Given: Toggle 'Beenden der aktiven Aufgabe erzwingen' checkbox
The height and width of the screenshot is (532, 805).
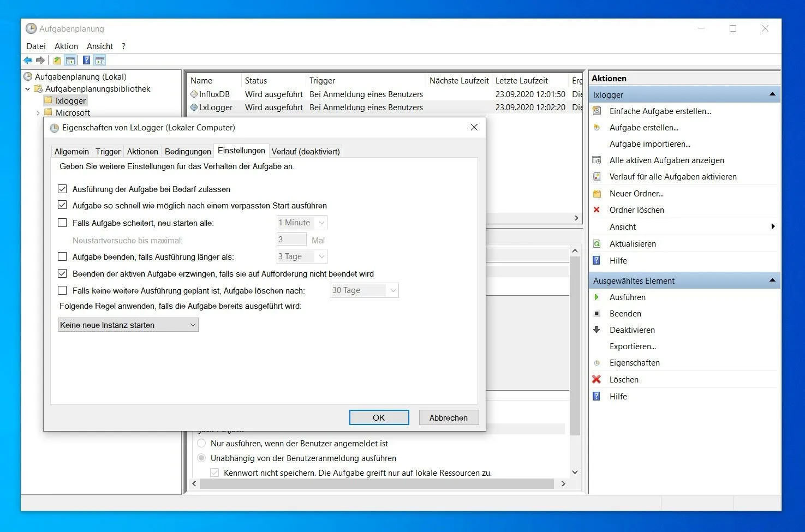Looking at the screenshot, I should pyautogui.click(x=62, y=273).
